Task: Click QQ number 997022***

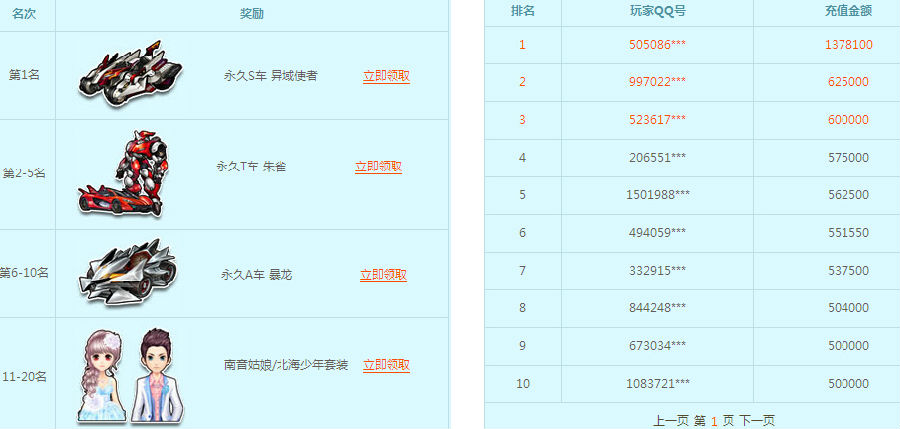Action: (x=658, y=82)
